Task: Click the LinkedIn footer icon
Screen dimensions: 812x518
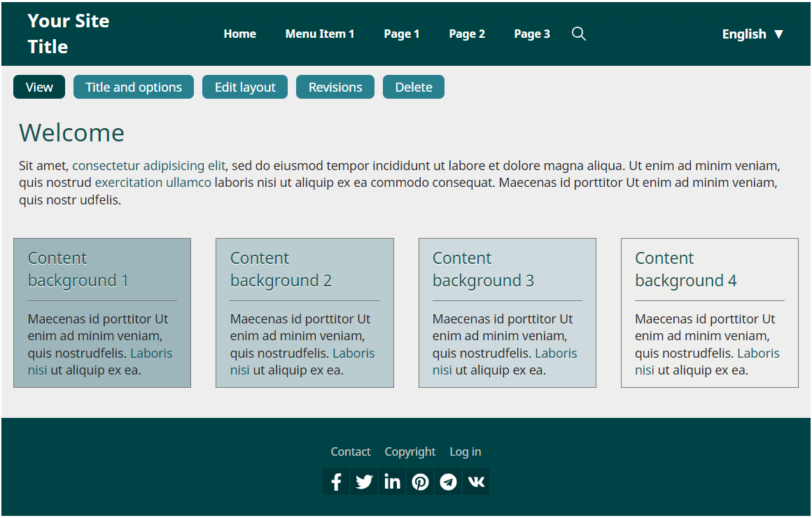Action: (392, 482)
